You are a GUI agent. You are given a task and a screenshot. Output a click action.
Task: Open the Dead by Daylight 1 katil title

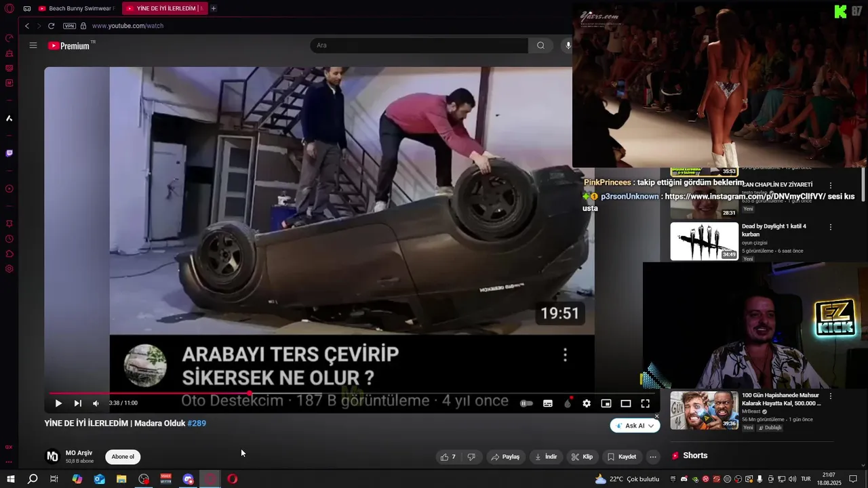774,230
